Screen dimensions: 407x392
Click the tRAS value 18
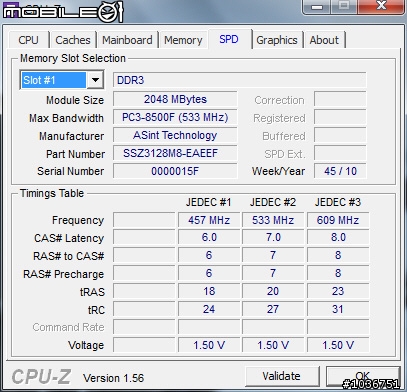click(209, 291)
